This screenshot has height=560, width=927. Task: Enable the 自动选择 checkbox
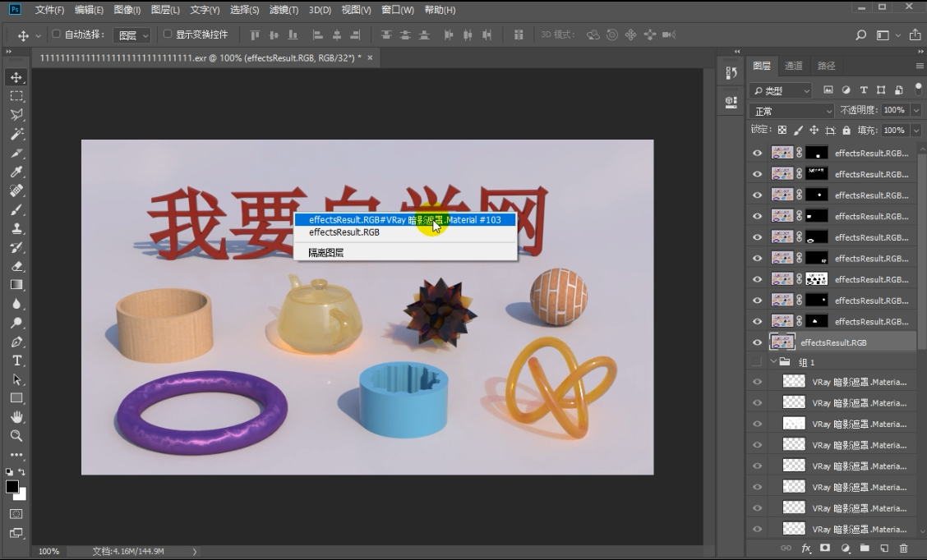point(57,34)
